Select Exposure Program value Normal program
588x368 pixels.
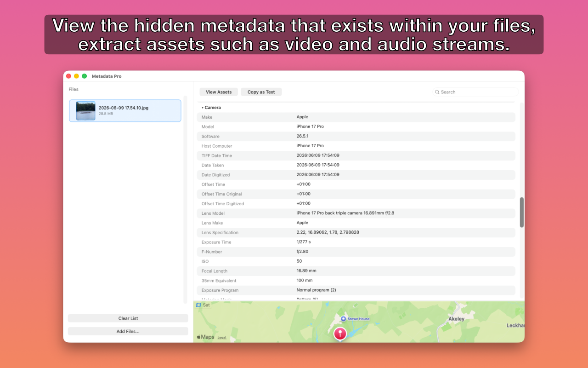(x=317, y=290)
